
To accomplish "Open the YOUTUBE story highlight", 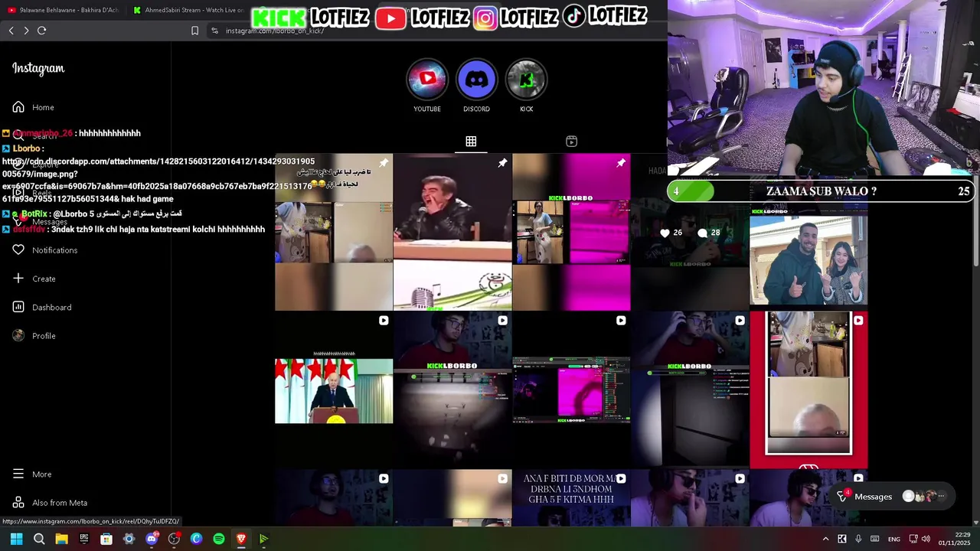I will (427, 80).
